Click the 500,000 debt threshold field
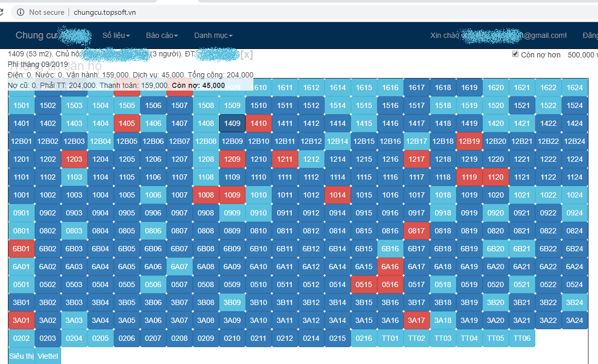Image resolution: width=598 pixels, height=364 pixels. tap(582, 55)
